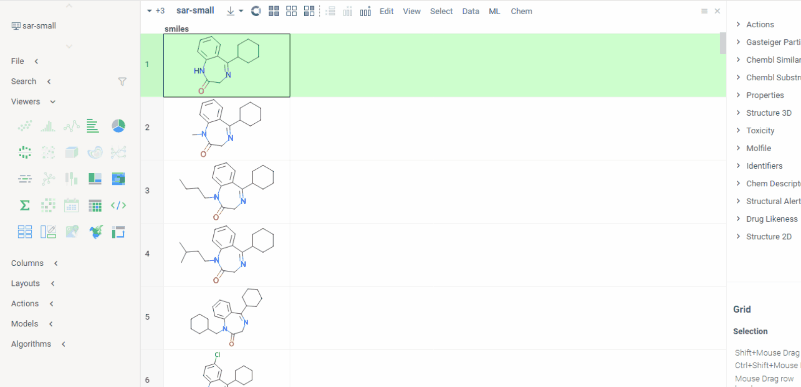Open the Select menu

coord(441,11)
